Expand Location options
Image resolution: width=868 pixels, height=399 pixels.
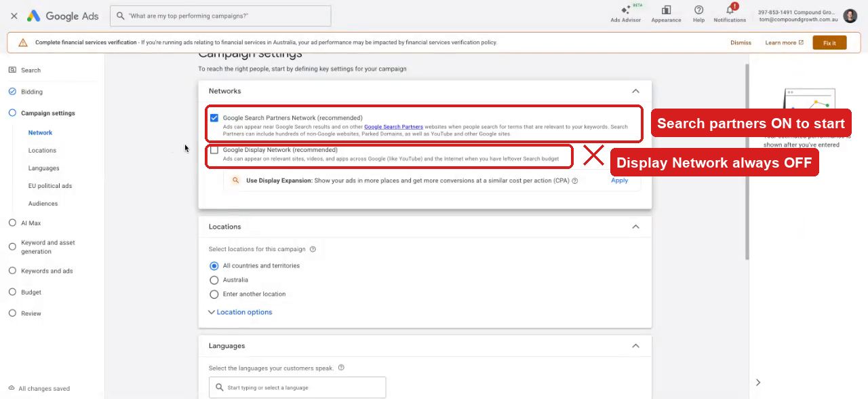[x=240, y=312]
